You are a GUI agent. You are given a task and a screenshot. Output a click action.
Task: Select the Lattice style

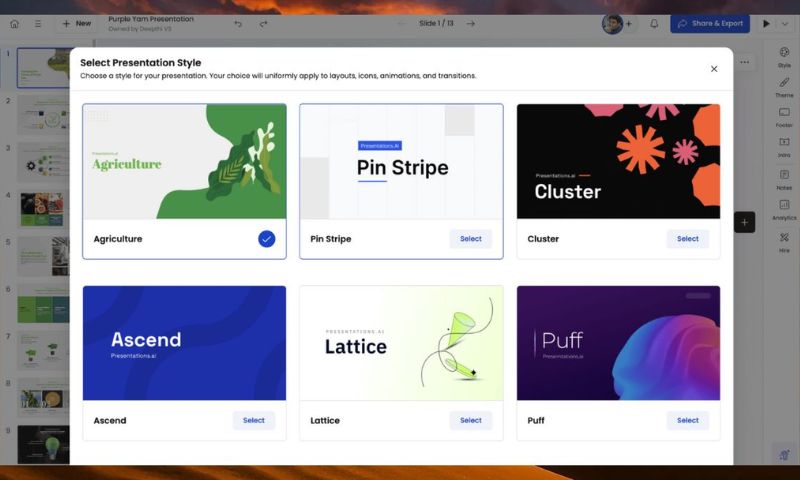pyautogui.click(x=470, y=420)
